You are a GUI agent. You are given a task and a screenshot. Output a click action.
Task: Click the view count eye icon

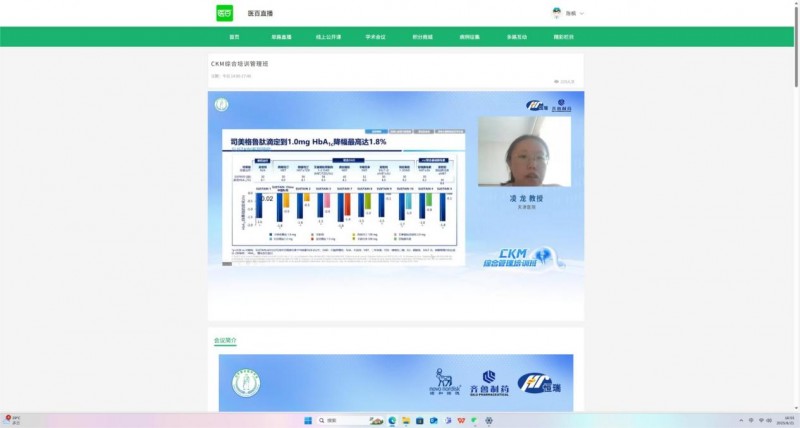[556, 82]
